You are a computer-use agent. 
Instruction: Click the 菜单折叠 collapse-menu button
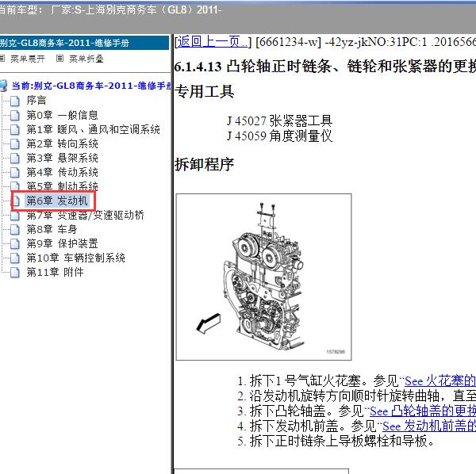tap(86, 58)
